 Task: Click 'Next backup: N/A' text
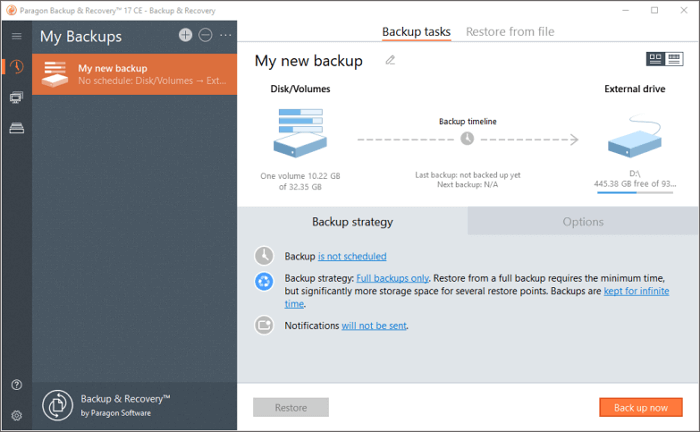coord(467,185)
